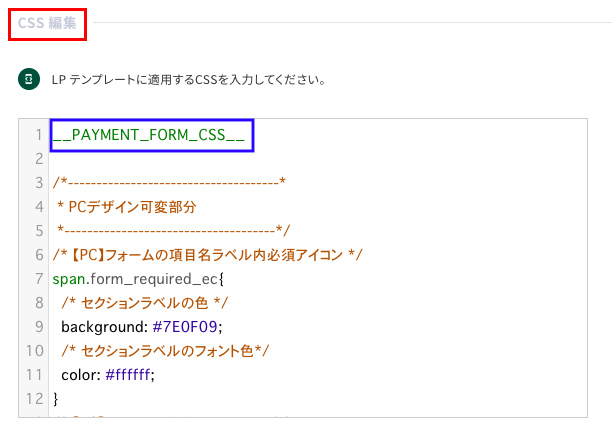612x440 pixels.
Task: Click the 【PC】フォームの項目名ラベル内必須アイコン comment
Action: (x=208, y=255)
